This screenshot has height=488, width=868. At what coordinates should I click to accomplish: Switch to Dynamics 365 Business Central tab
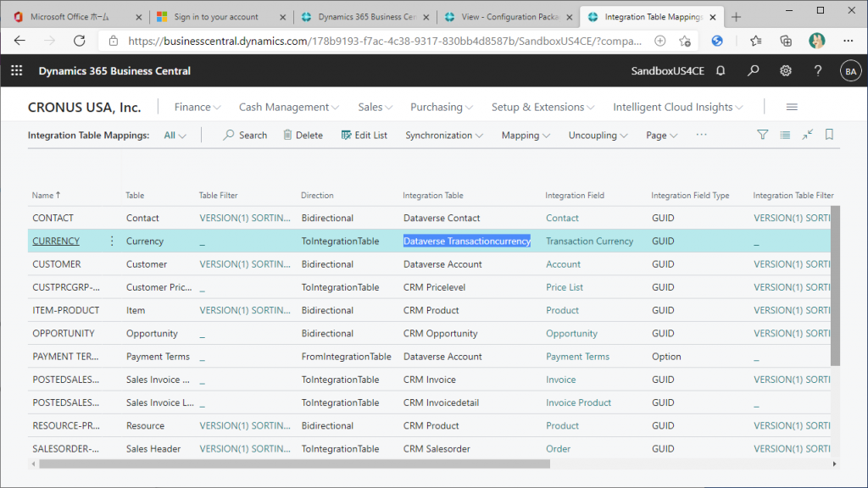366,17
